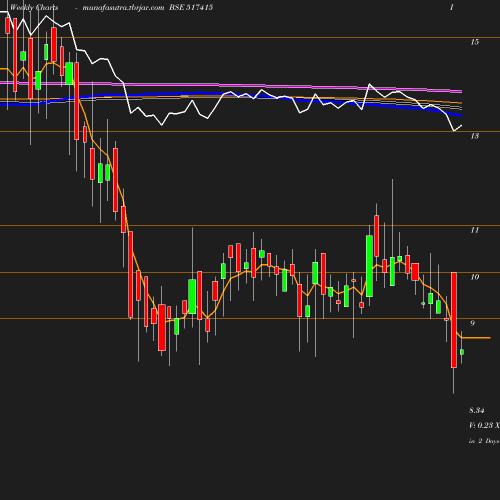Click the 'BSE 517415' symbol label
This screenshot has height=500, width=500.
191,7
